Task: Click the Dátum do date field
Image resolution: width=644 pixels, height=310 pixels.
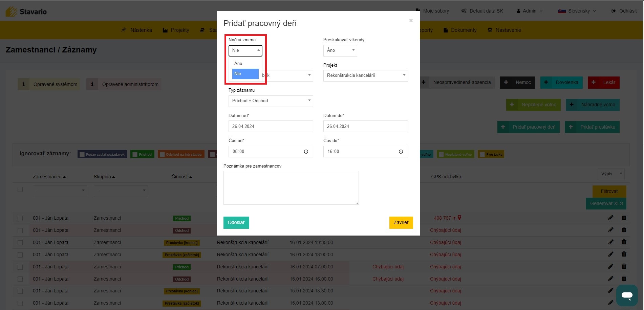Action: [365, 126]
